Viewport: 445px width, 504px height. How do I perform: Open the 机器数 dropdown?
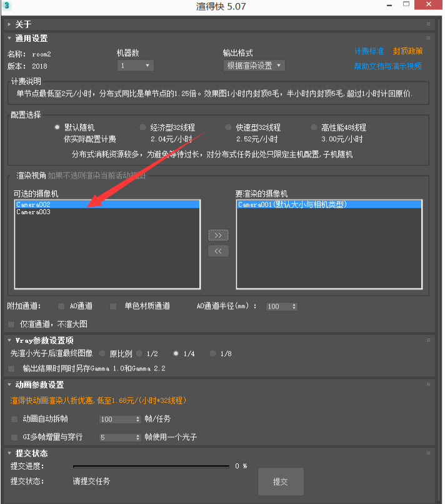pos(136,66)
